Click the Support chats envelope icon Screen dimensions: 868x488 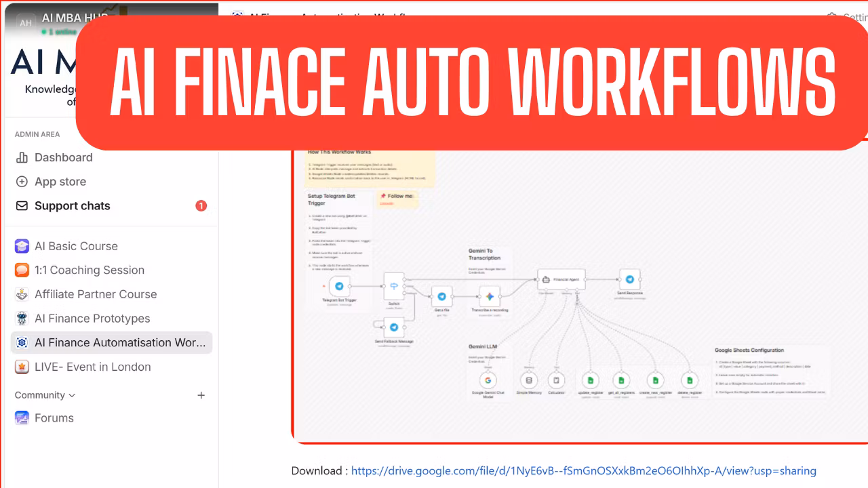[22, 206]
